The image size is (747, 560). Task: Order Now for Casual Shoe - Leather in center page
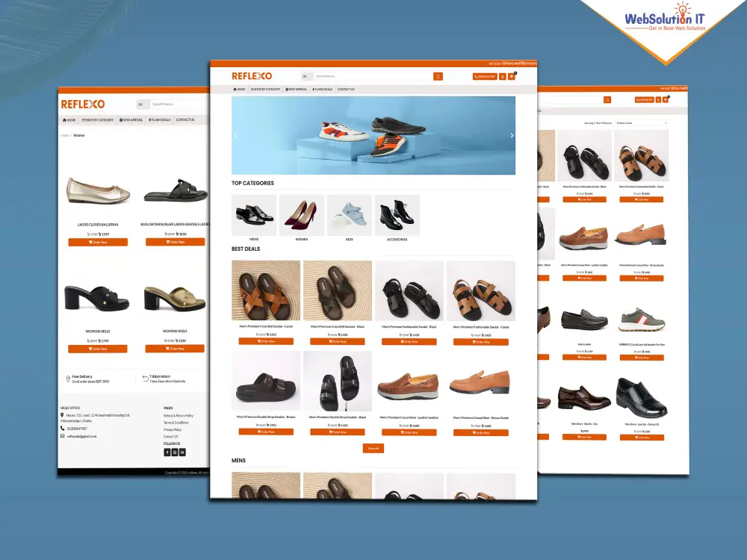(x=409, y=432)
